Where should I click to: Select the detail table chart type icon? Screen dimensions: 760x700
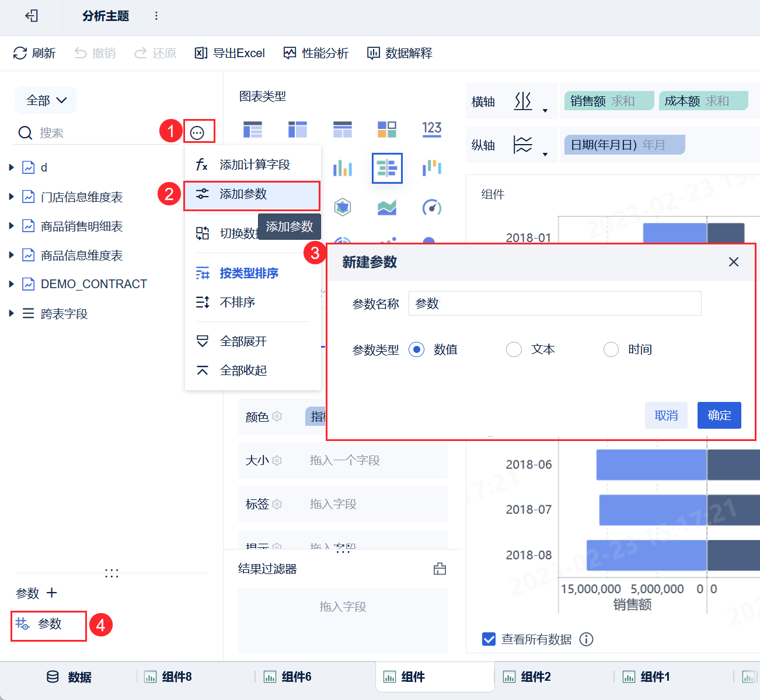tap(343, 129)
